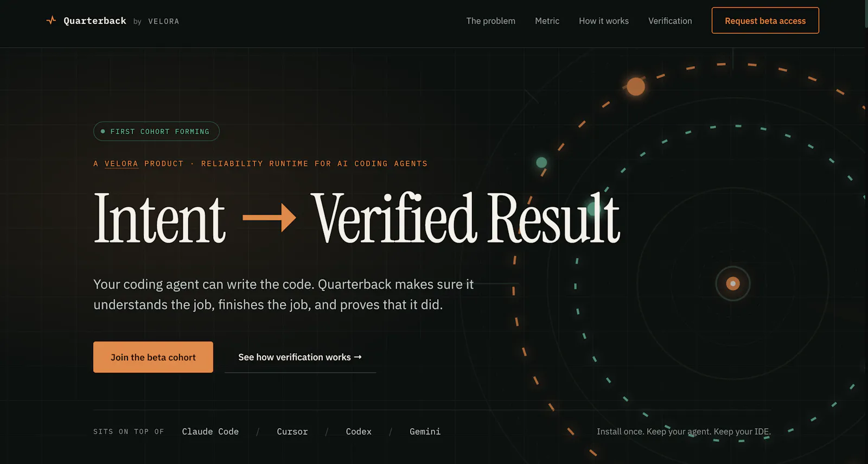Open the Quarterback home link
This screenshot has width=868, height=464.
95,21
